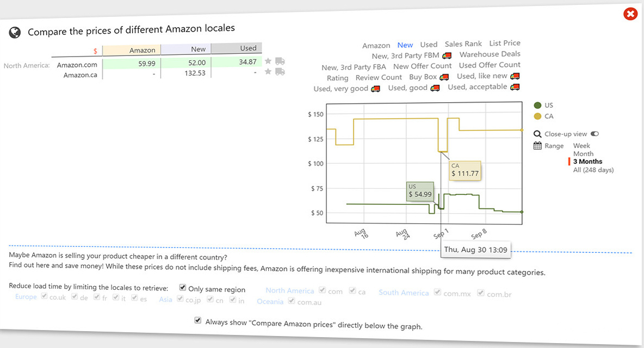Click the truck icon in Amazon.ca row

pos(280,72)
